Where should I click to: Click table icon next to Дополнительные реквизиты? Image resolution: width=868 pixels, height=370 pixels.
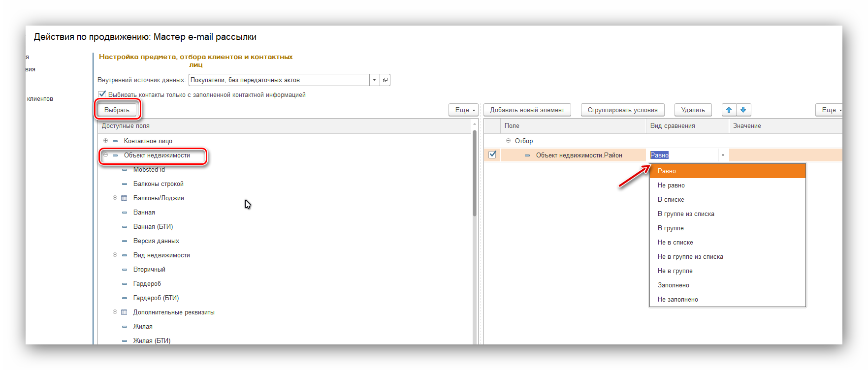(125, 312)
